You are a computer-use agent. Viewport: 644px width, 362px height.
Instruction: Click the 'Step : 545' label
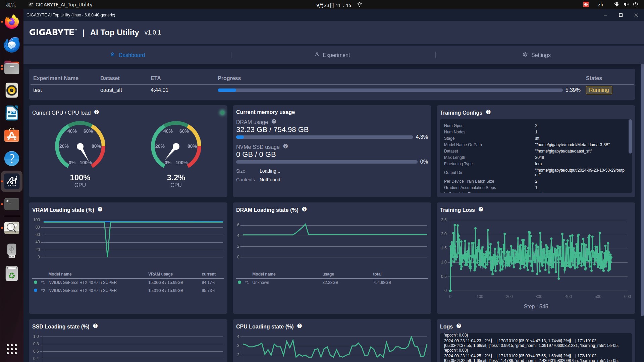point(536,306)
